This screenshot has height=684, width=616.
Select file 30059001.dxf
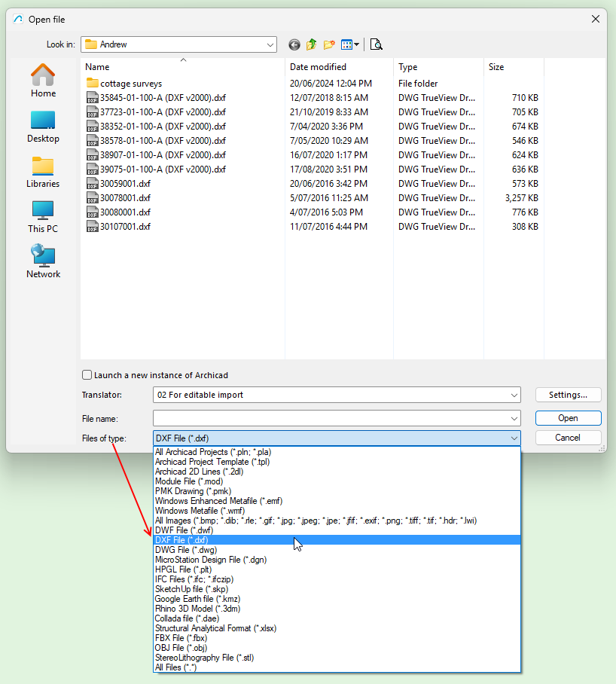coord(118,184)
